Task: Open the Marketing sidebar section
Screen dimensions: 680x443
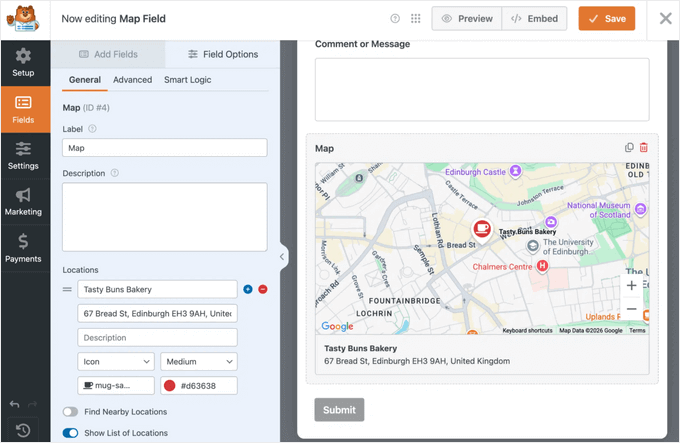Action: (x=23, y=201)
